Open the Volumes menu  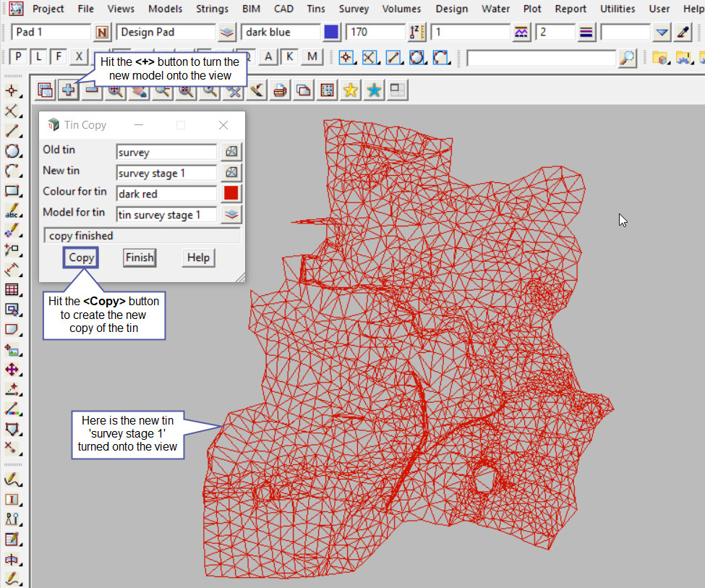click(402, 9)
